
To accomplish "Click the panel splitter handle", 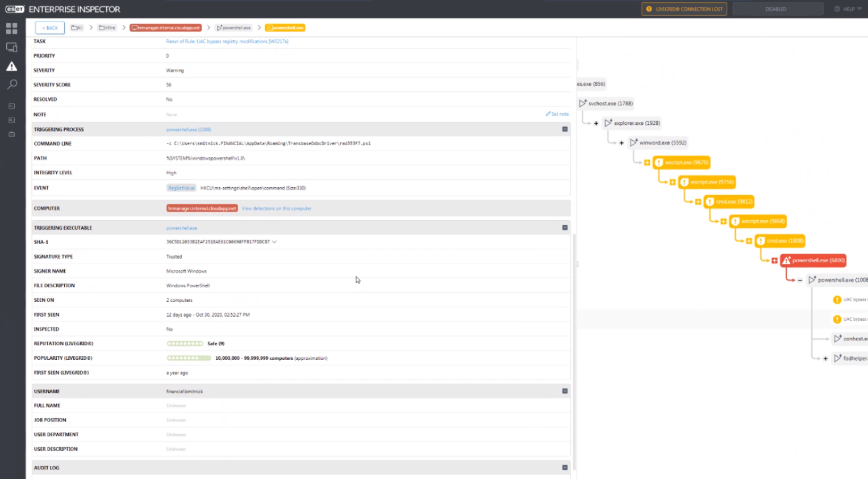I will pyautogui.click(x=577, y=264).
